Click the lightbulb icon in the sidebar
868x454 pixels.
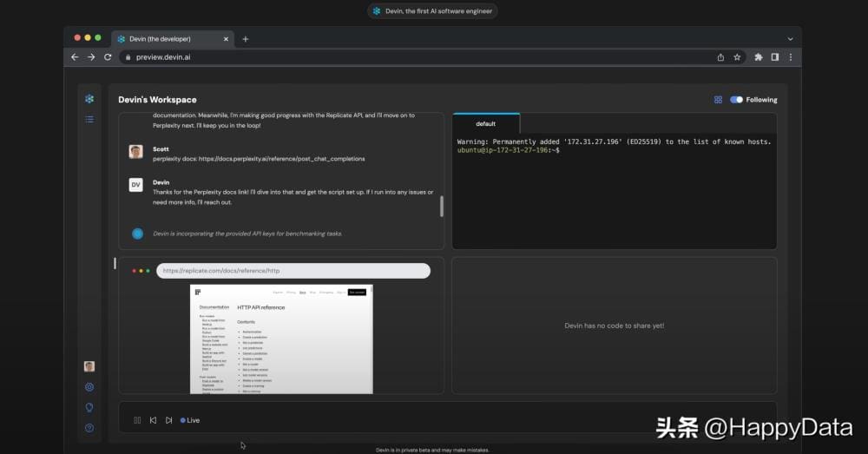(x=89, y=407)
